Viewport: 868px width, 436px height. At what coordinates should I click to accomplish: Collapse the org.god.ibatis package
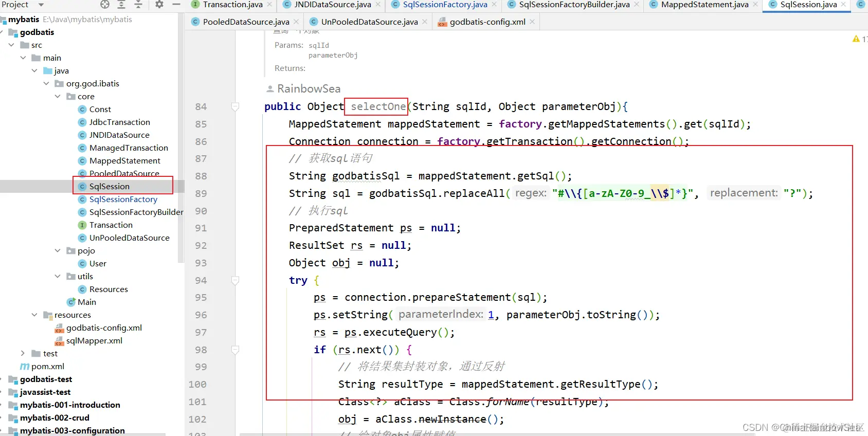point(46,83)
